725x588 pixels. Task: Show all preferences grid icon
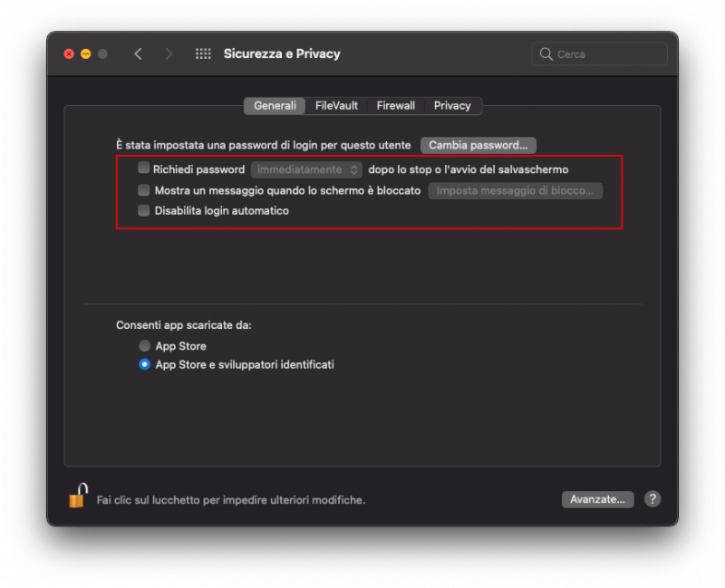pyautogui.click(x=203, y=54)
